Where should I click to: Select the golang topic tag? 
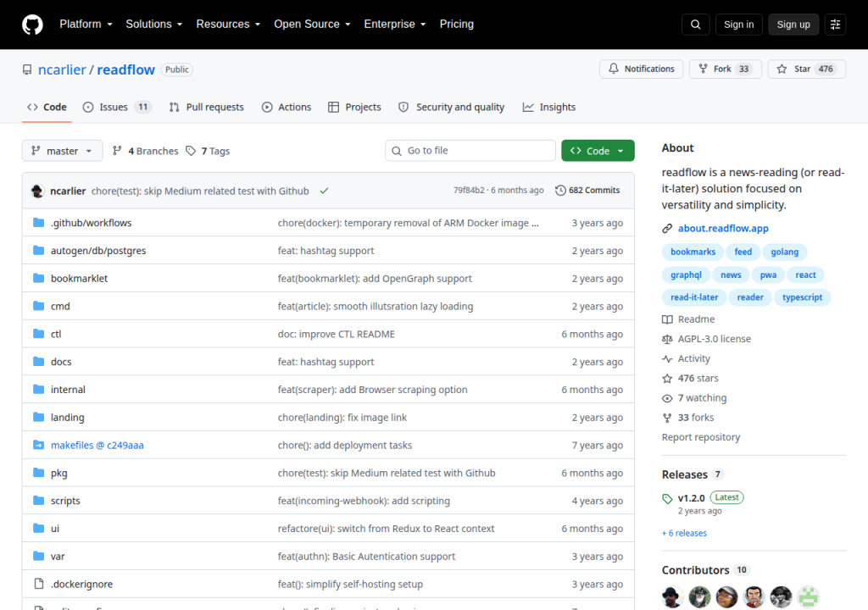[784, 252]
